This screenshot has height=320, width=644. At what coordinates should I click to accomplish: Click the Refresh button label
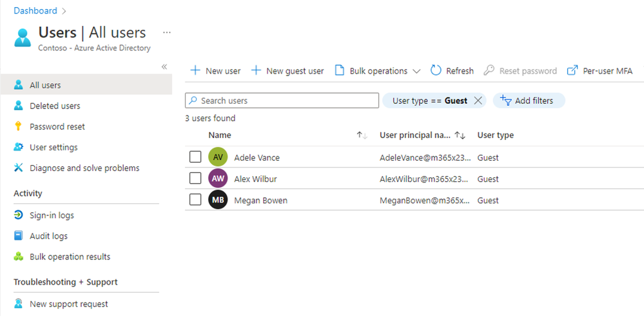[460, 71]
